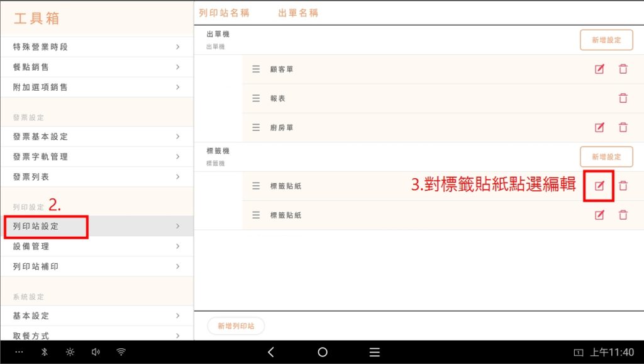Open 設備管理 in the sidebar
Screen dimensions: 644x364
coord(96,246)
